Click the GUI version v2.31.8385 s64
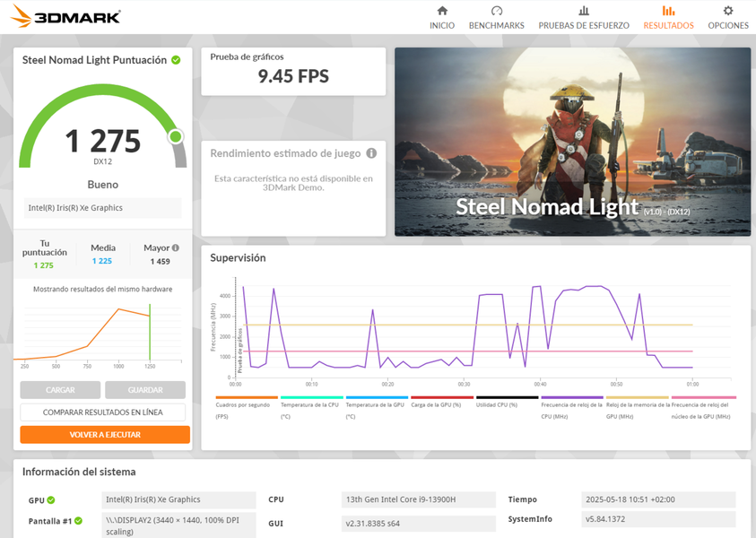Viewport: 756px width, 538px height. coord(419,523)
